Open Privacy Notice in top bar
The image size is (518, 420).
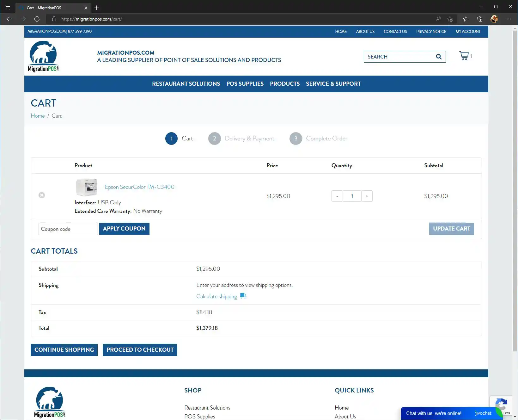coord(431,32)
